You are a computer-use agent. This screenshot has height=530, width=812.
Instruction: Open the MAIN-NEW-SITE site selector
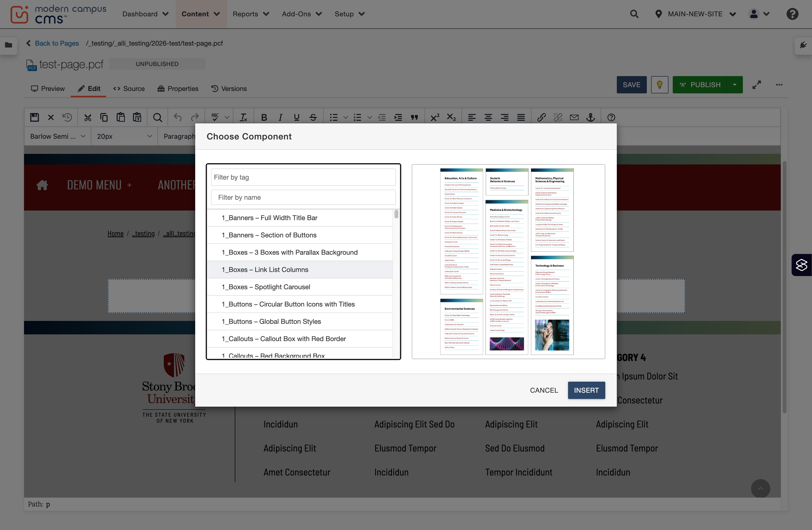pos(695,14)
